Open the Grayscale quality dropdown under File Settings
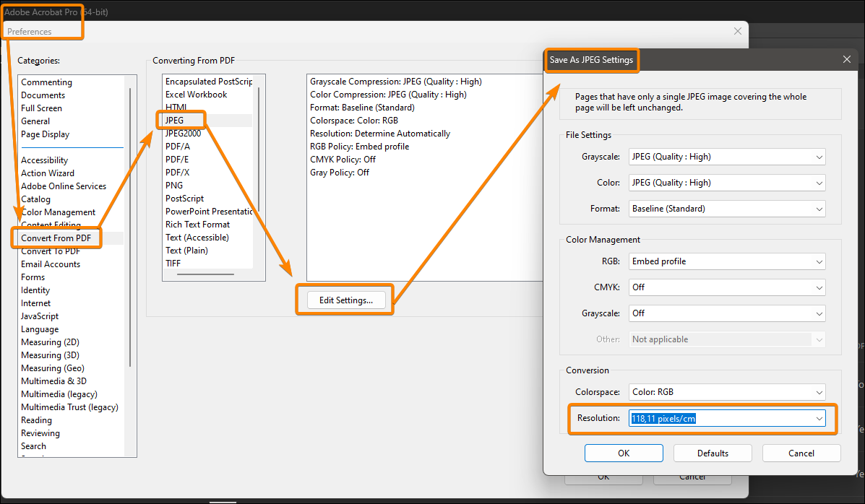 tap(726, 157)
